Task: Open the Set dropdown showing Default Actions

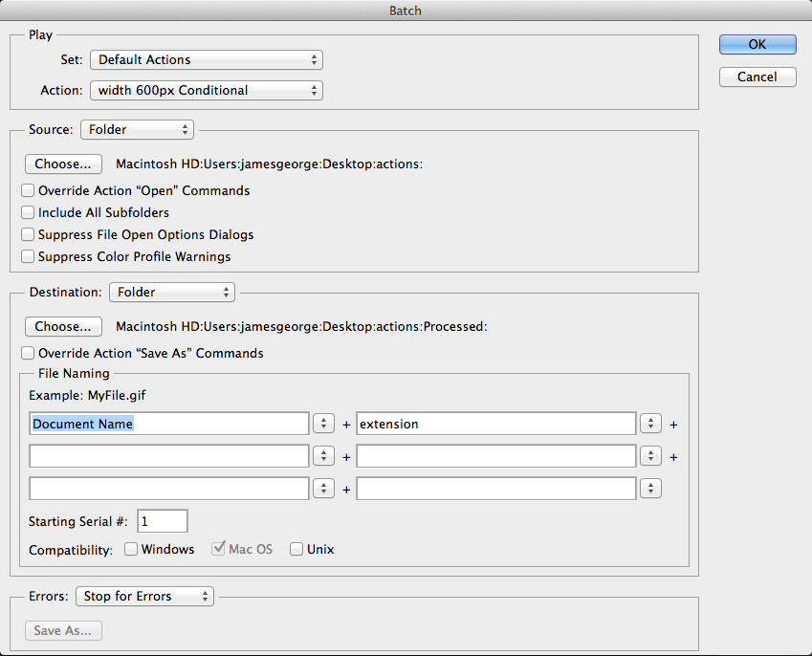Action: tap(207, 59)
